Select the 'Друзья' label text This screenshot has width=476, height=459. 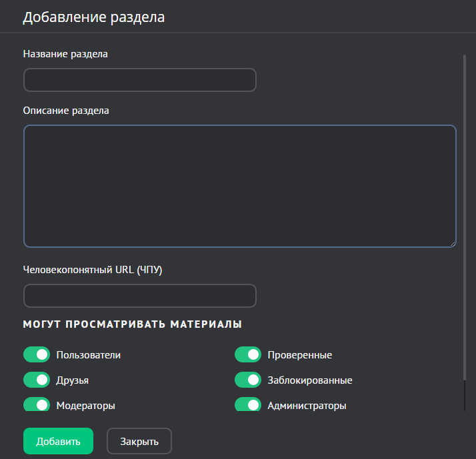pyautogui.click(x=73, y=380)
